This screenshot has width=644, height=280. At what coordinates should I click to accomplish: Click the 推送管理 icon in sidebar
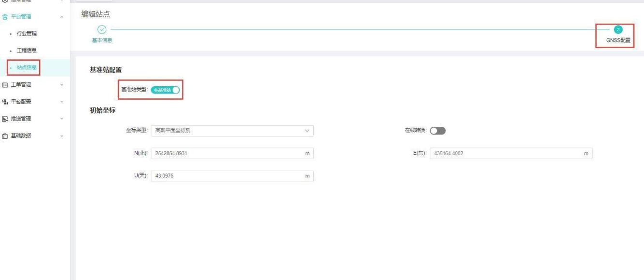click(5, 119)
